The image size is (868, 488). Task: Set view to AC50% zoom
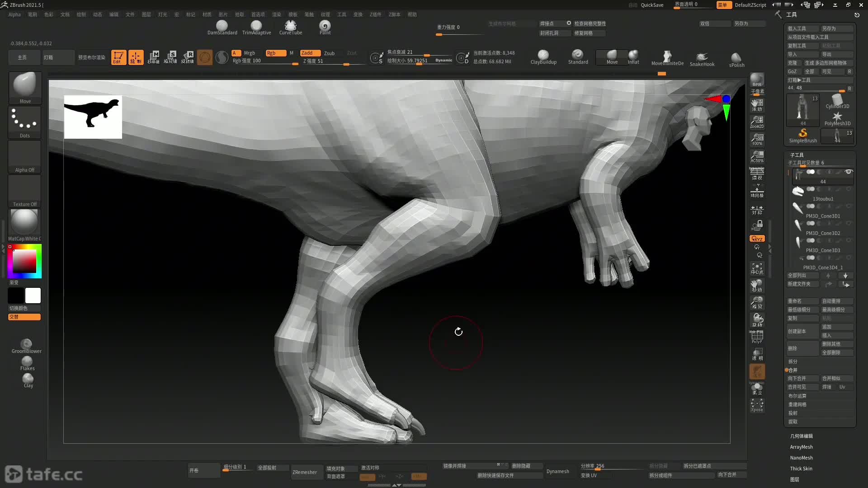point(757,156)
